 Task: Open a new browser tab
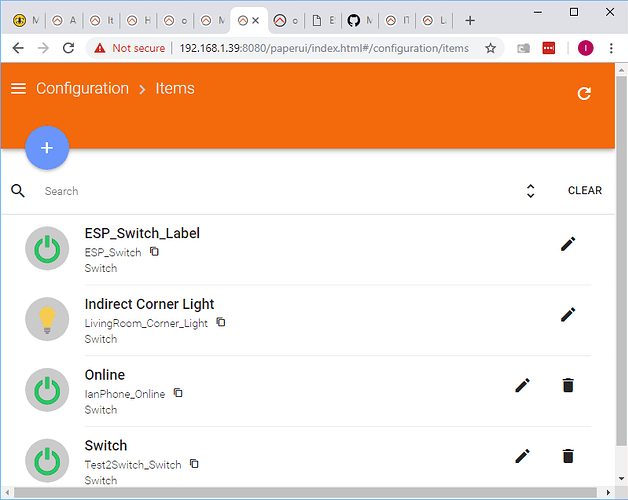[470, 20]
